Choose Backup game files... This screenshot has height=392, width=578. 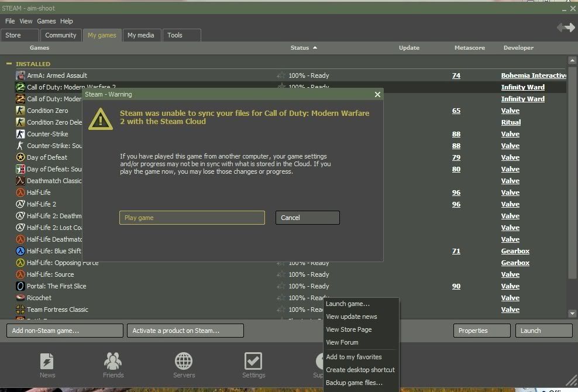point(362,383)
